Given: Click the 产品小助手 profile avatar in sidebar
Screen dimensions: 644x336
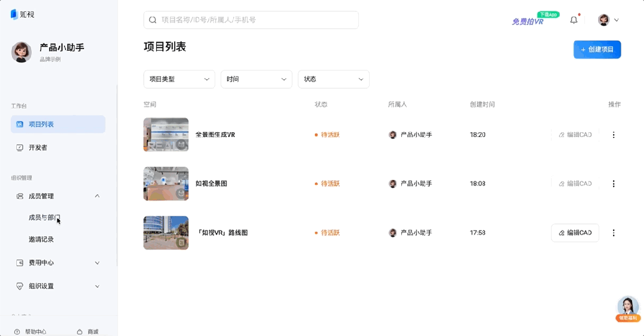Looking at the screenshot, I should (21, 52).
